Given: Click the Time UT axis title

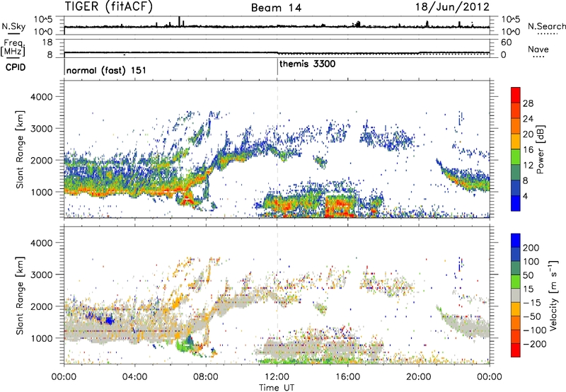Looking at the screenshot, I should [277, 388].
